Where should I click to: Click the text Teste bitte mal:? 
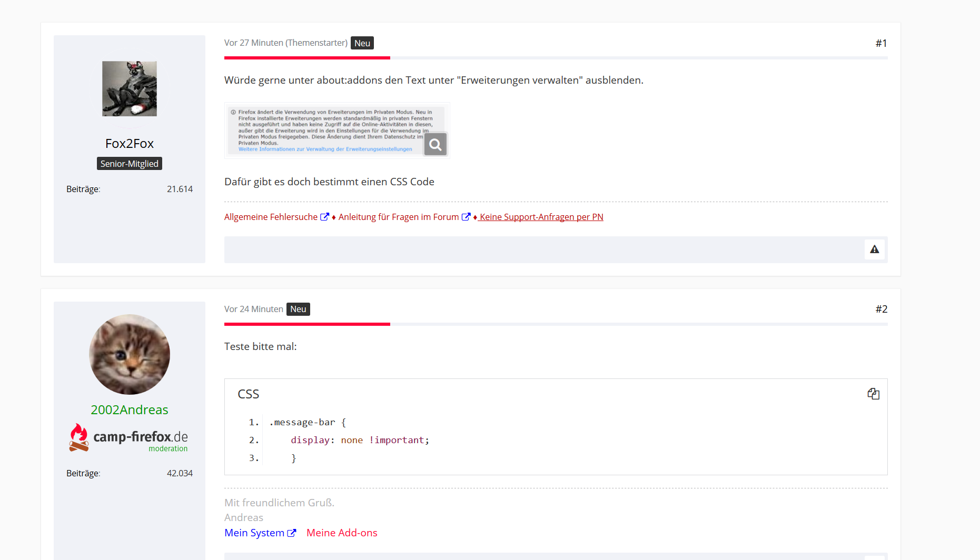tap(261, 346)
